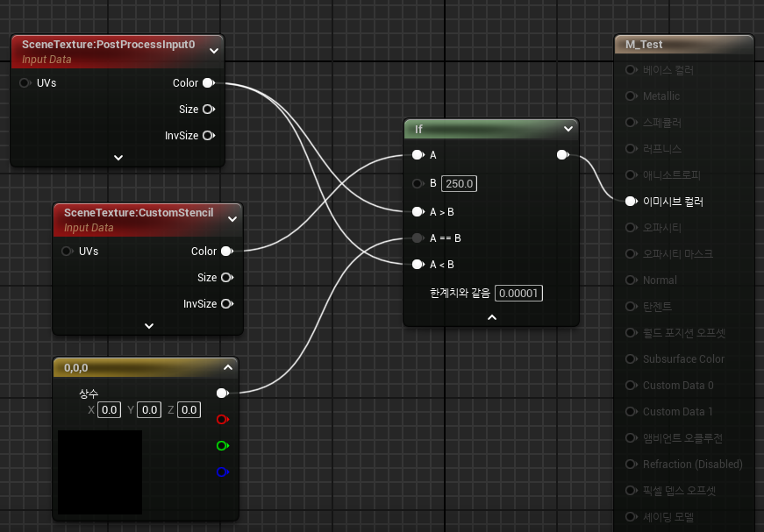
Task: Edit the X value field of constant
Action: (109, 410)
